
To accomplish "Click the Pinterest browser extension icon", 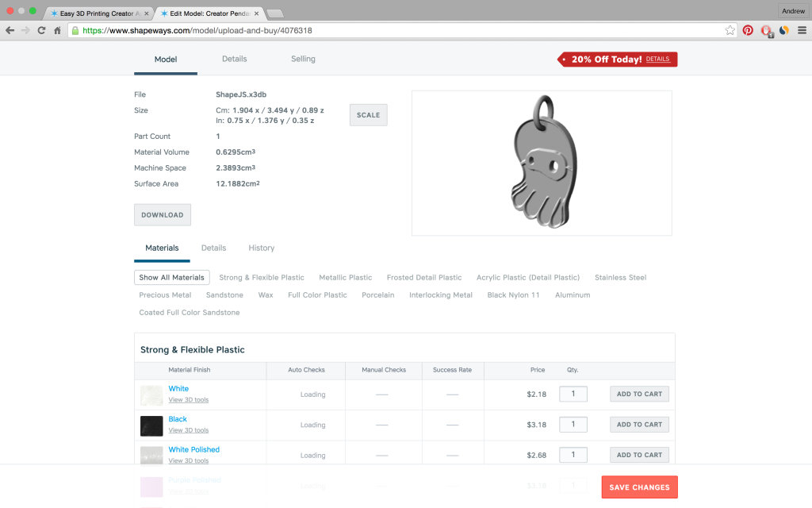I will click(748, 30).
